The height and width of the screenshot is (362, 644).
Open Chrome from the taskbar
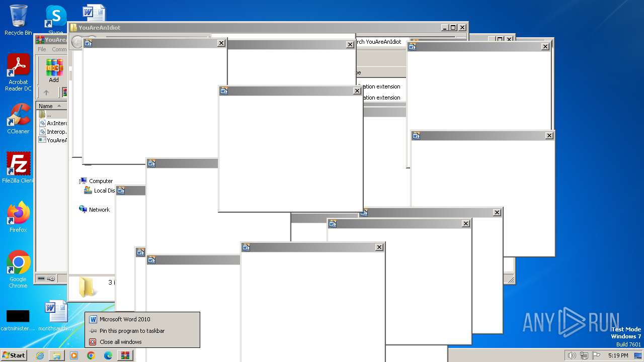[x=91, y=355]
